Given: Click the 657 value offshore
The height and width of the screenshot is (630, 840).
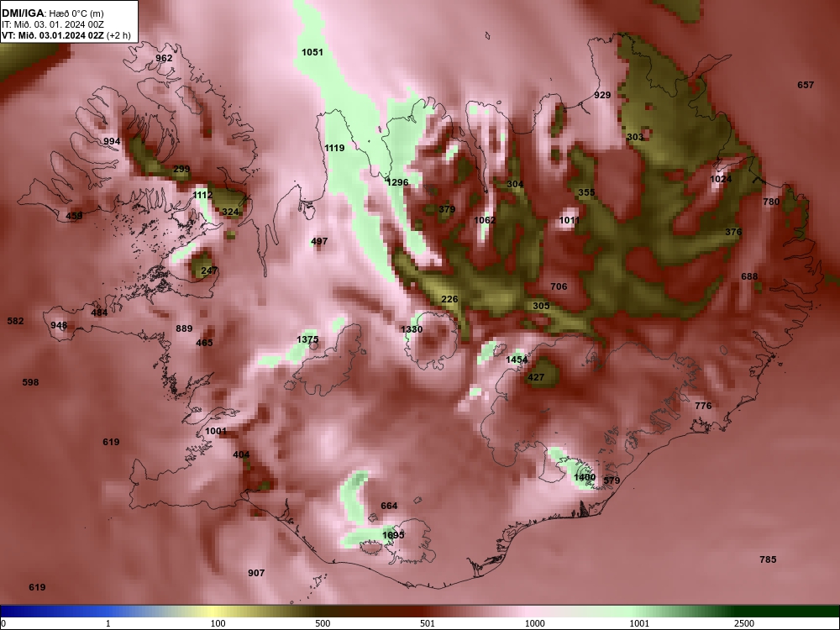Looking at the screenshot, I should click(x=806, y=85).
